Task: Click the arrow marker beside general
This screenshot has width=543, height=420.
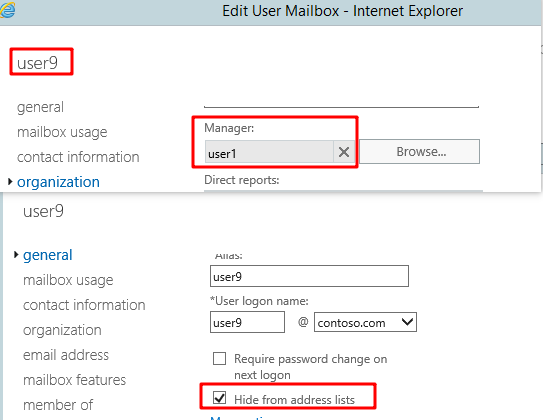Action: pos(16,255)
